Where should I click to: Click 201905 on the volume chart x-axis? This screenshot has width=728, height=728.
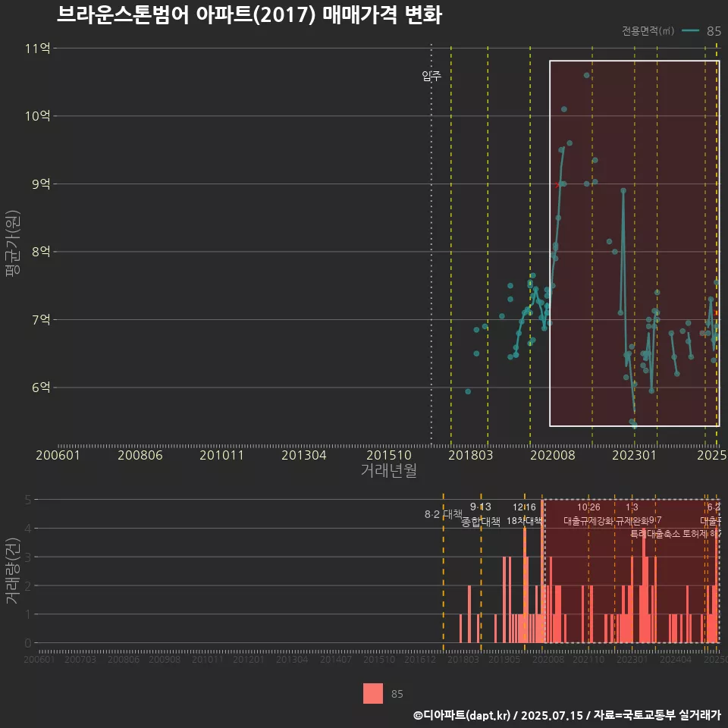tap(504, 659)
